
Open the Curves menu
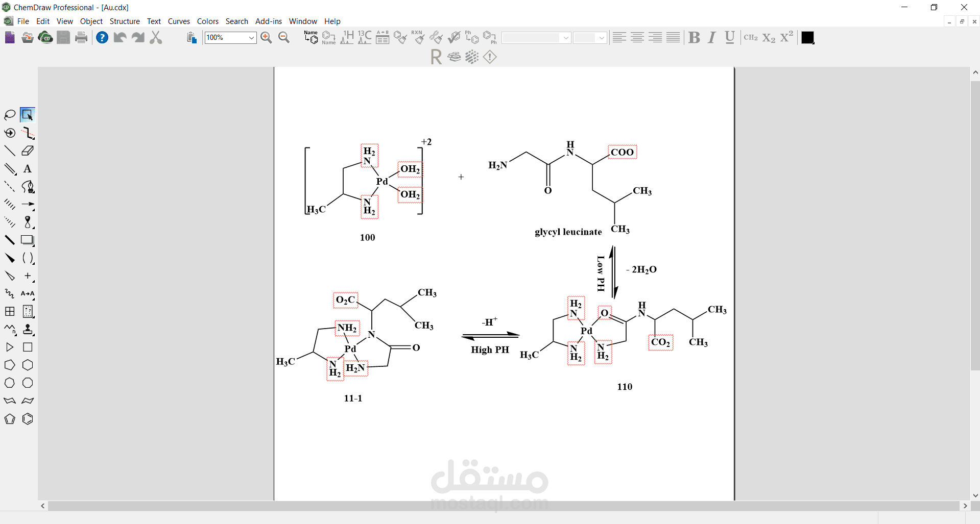click(x=179, y=21)
